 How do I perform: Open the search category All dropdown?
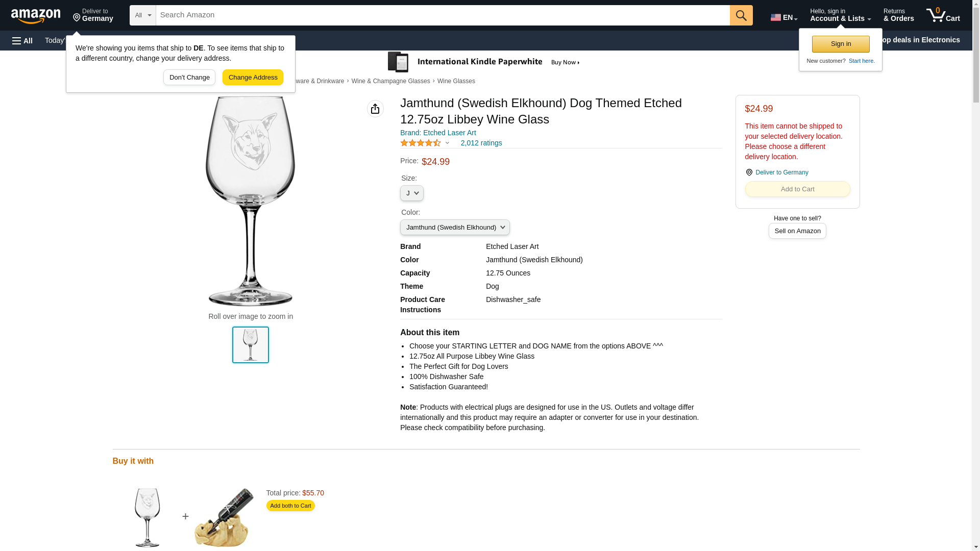pos(142,15)
